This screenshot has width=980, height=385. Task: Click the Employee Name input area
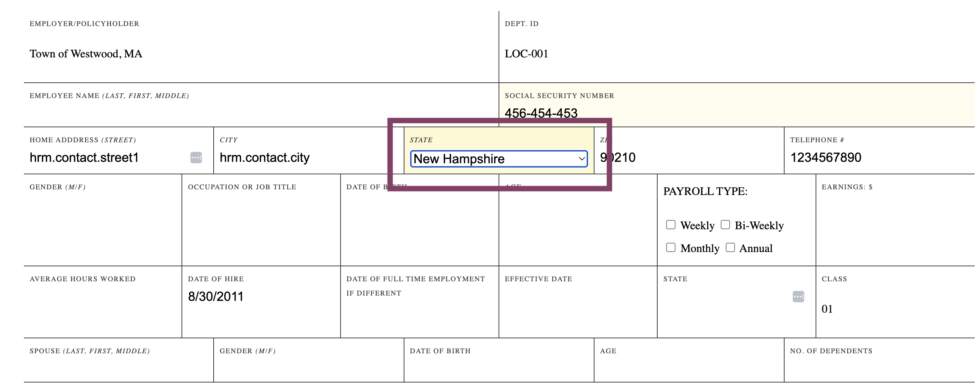[x=261, y=113]
